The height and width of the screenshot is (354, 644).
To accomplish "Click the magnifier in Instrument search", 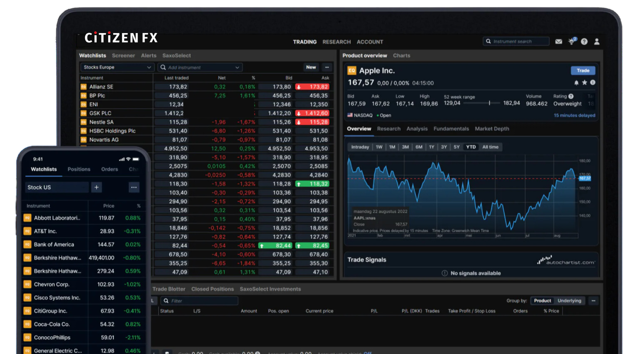I will [488, 41].
